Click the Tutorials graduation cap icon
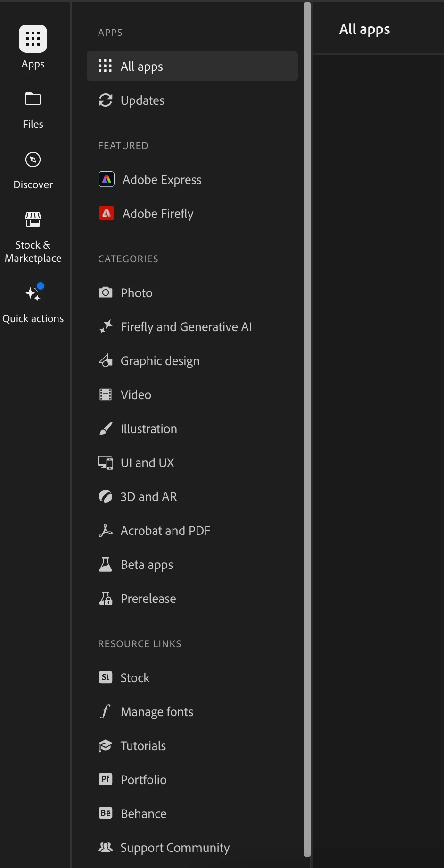 click(x=106, y=745)
